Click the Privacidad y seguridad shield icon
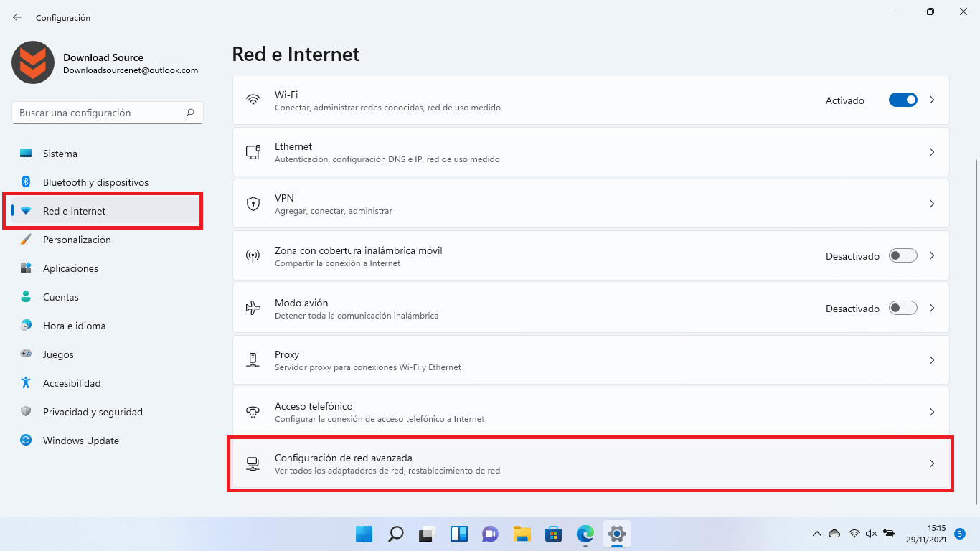The image size is (980, 551). point(26,412)
